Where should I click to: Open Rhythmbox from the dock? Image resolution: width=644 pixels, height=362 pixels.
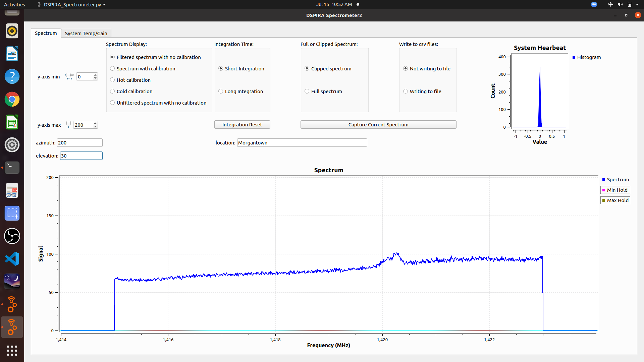pyautogui.click(x=12, y=31)
